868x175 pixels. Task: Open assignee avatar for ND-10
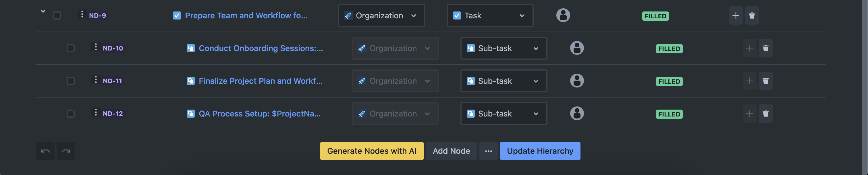coord(576,48)
